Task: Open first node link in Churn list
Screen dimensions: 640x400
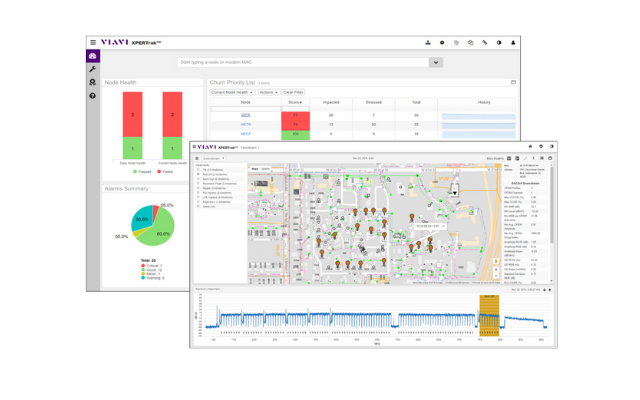Action: tap(245, 116)
